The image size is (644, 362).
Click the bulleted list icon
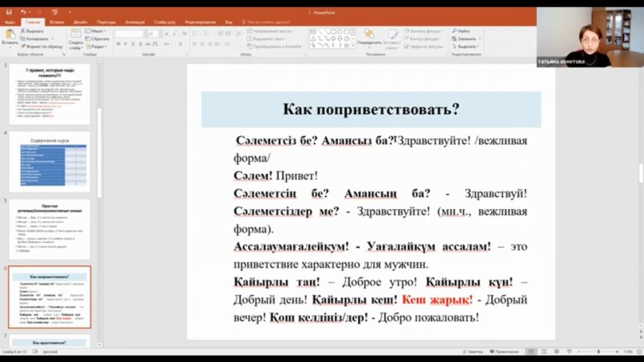(195, 34)
